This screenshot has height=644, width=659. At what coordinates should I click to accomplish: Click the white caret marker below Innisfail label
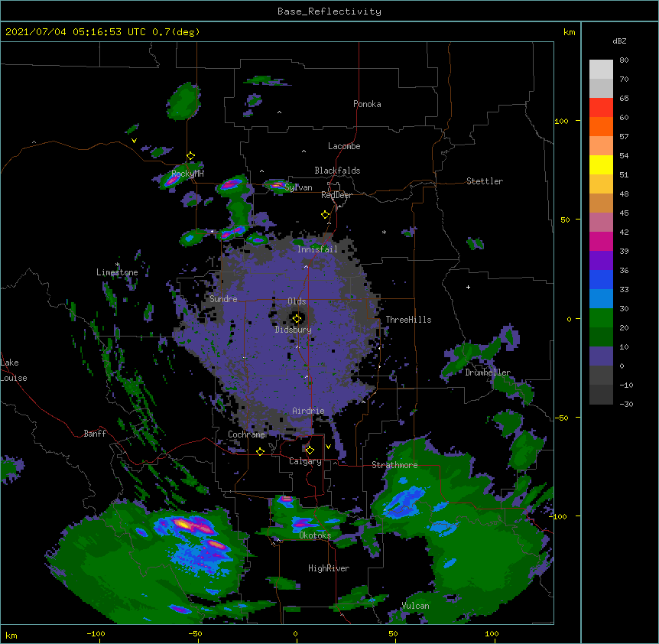click(x=306, y=266)
